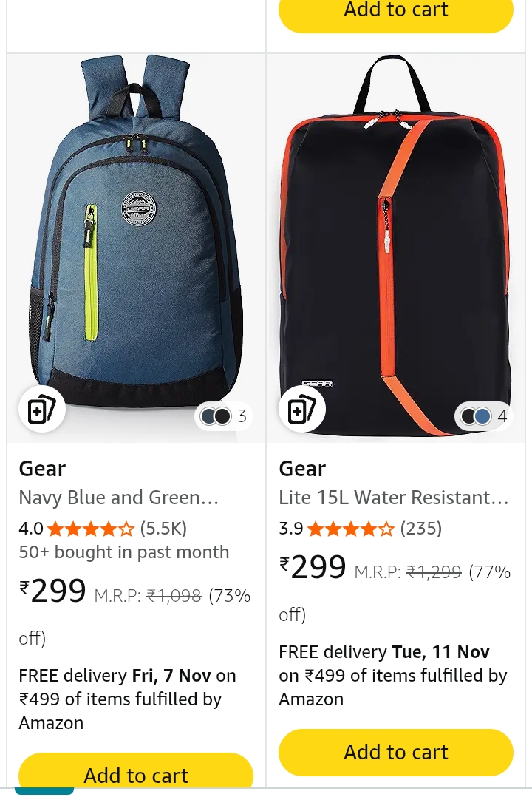Viewport: 532px width, 797px height.
Task: View the 5.5K reviews link
Action: coord(163,529)
